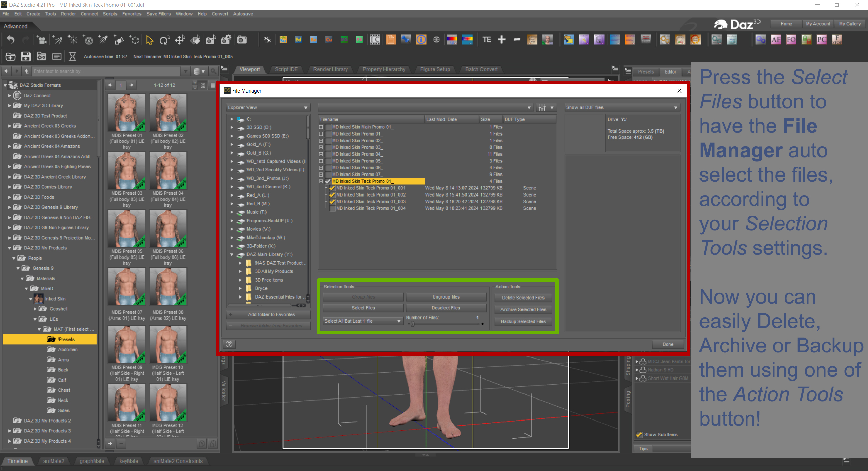The width and height of the screenshot is (868, 471).
Task: Click the save floppy disk autosave icon
Action: tap(26, 56)
